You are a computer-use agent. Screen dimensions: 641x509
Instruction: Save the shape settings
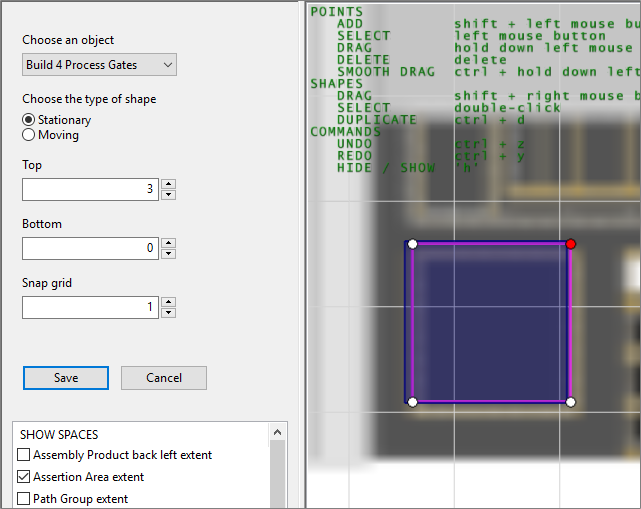click(66, 378)
